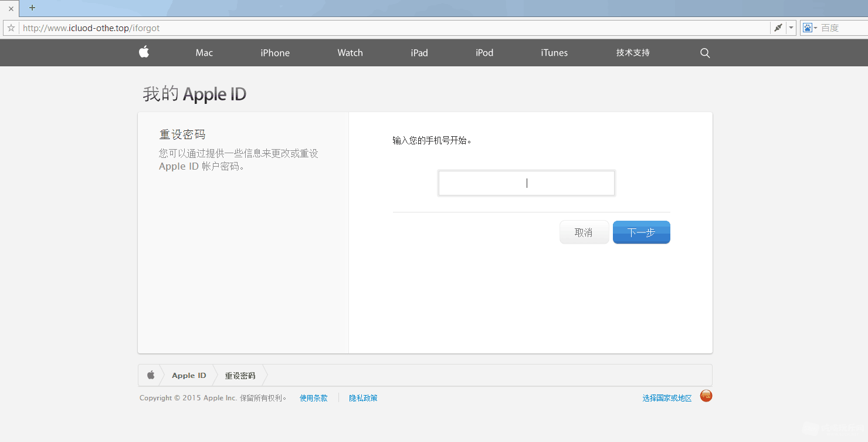The image size is (868, 442).
Task: Open the iTunes navigation item
Action: [x=554, y=53]
